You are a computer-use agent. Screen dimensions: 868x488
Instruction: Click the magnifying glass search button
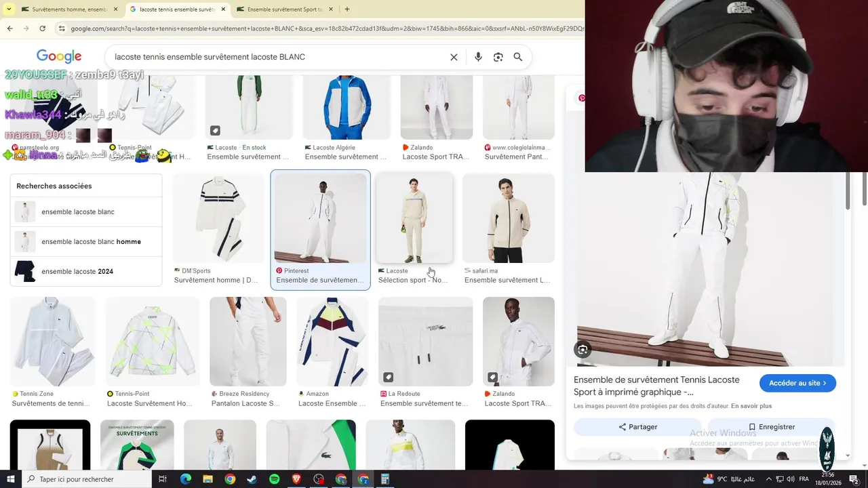[518, 57]
